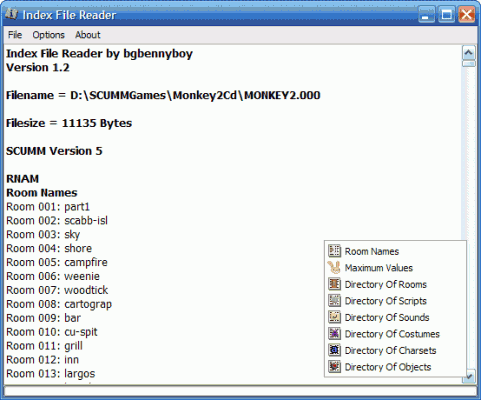481x400 pixels.
Task: Choose Directory Of Objects menu entry
Action: (395, 367)
